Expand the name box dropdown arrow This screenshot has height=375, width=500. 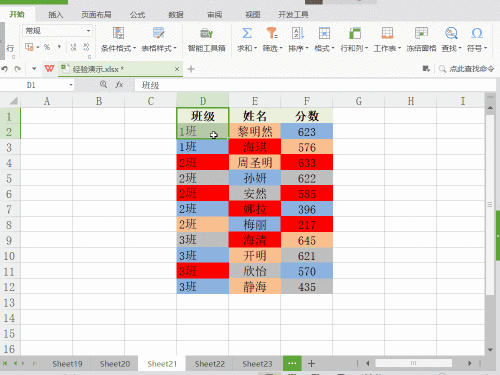[x=71, y=85]
